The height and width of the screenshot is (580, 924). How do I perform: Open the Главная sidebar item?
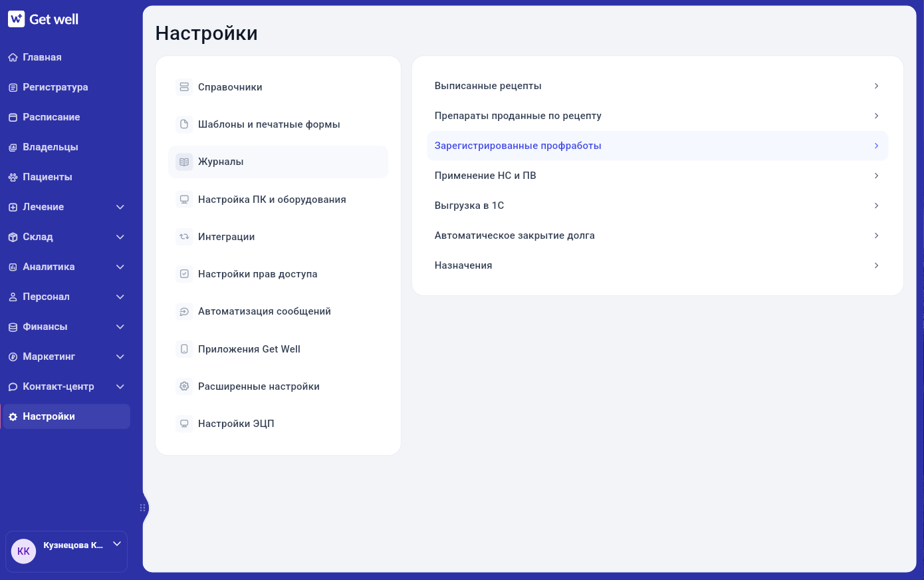66,57
